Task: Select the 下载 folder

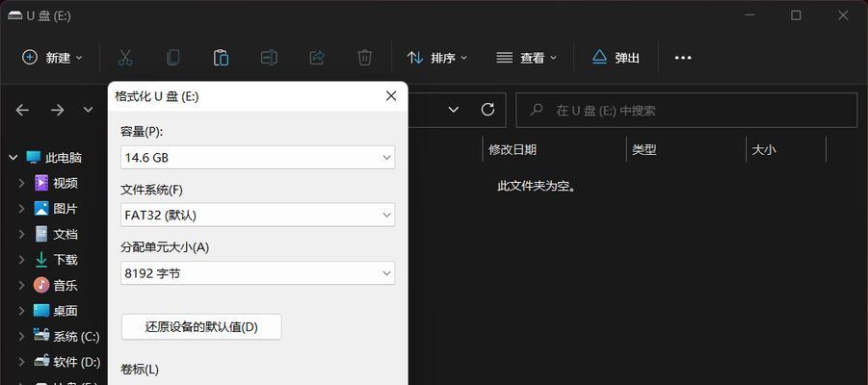Action: pyautogui.click(x=55, y=260)
